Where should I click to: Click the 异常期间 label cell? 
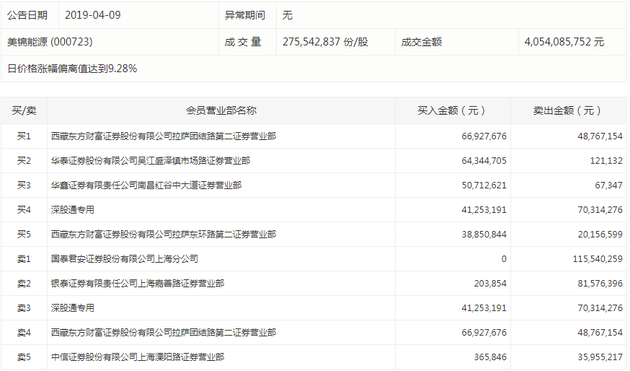[245, 15]
